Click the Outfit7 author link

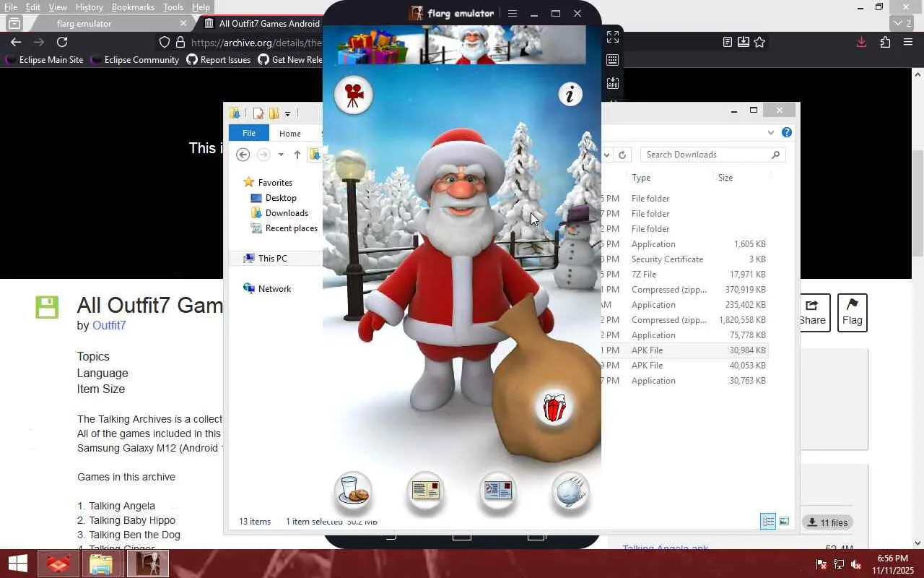tap(109, 325)
